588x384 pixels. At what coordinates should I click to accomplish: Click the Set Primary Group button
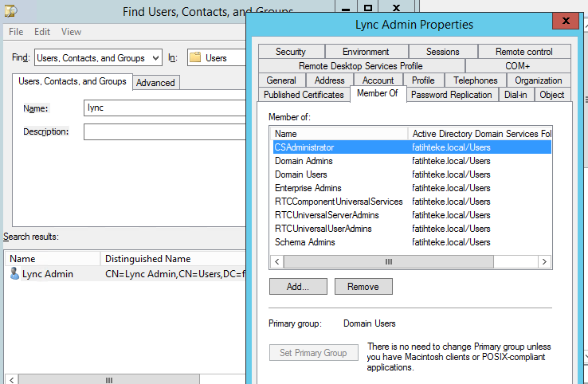[313, 352]
